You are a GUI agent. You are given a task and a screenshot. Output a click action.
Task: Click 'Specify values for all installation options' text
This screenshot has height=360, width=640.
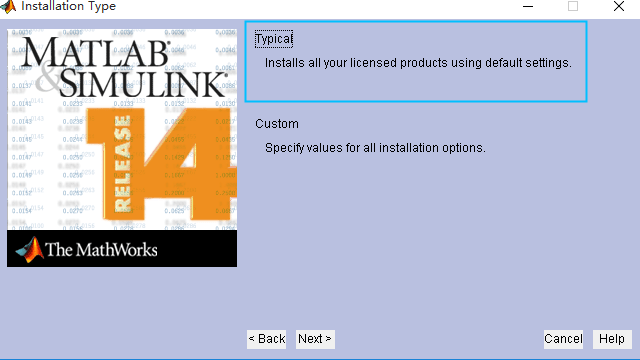tap(376, 148)
